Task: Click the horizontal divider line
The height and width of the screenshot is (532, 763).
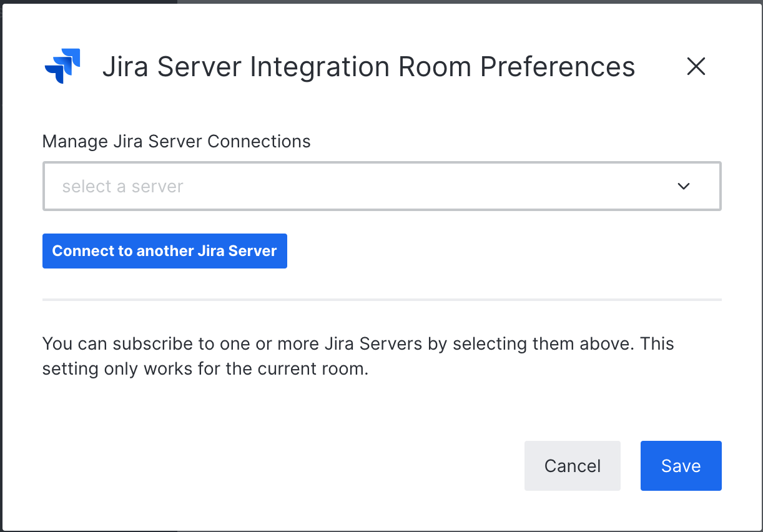Action: click(x=381, y=300)
